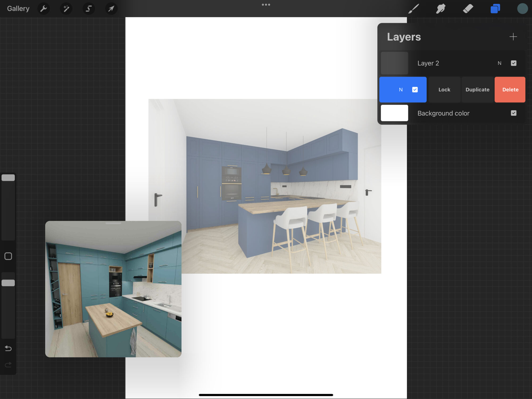Activate the Selection tool
This screenshot has height=399, width=532.
(89, 9)
